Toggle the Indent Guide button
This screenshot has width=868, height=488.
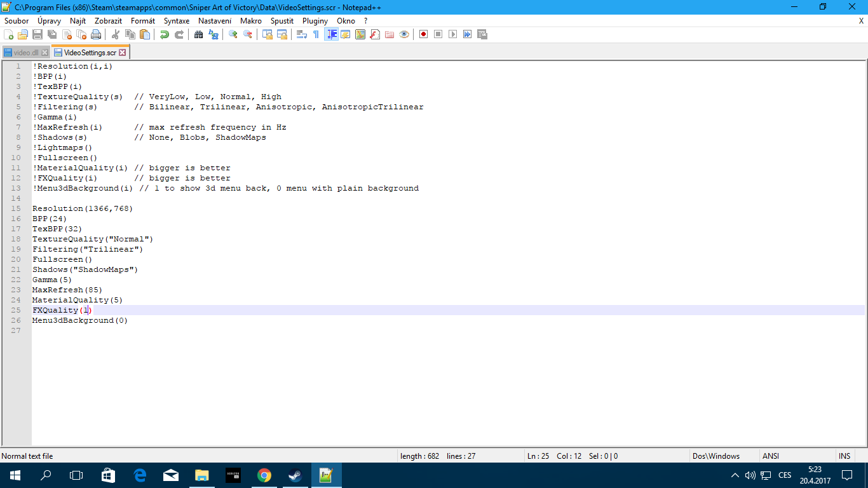[x=331, y=34]
